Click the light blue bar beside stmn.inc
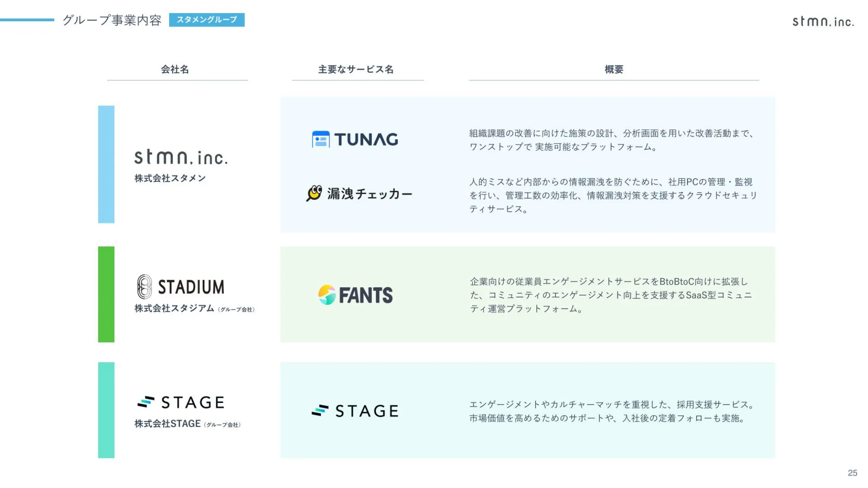This screenshot has width=868, height=488. click(x=106, y=164)
